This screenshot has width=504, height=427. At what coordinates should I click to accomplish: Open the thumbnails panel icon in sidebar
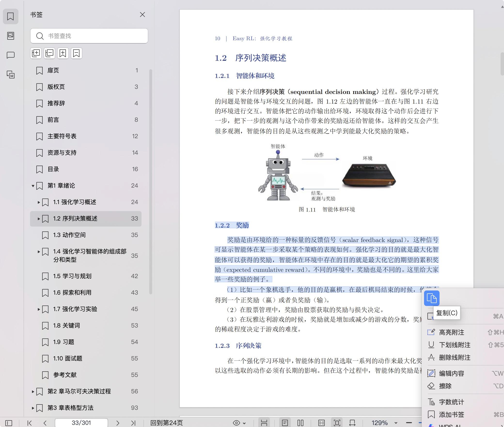point(11,36)
